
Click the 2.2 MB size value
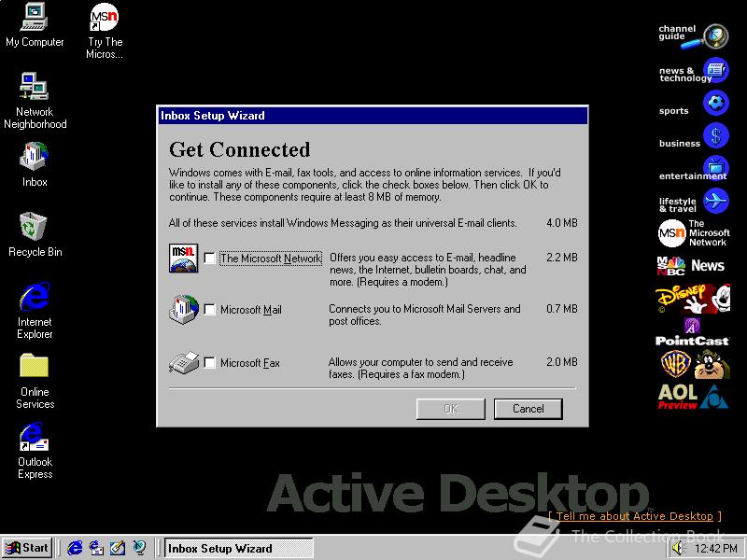(562, 258)
